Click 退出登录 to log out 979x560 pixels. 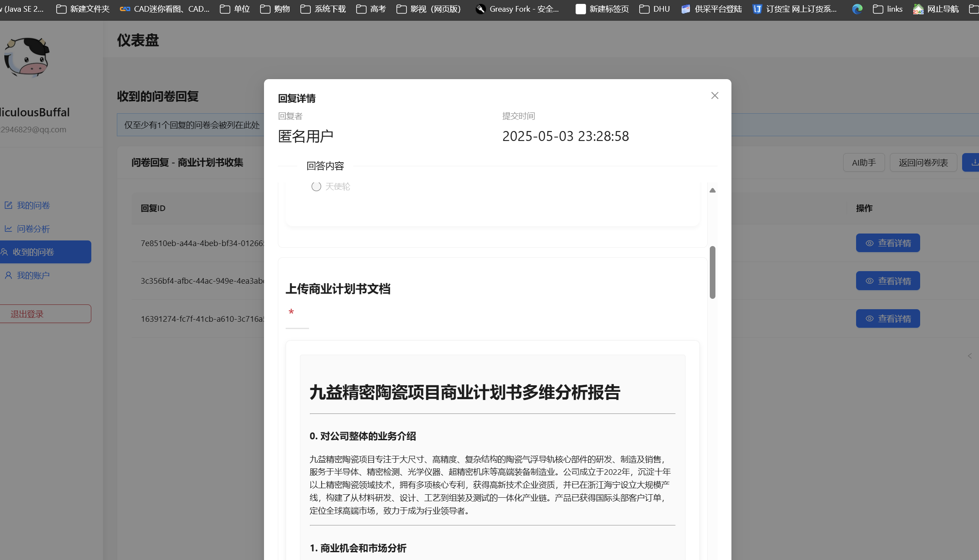[27, 314]
